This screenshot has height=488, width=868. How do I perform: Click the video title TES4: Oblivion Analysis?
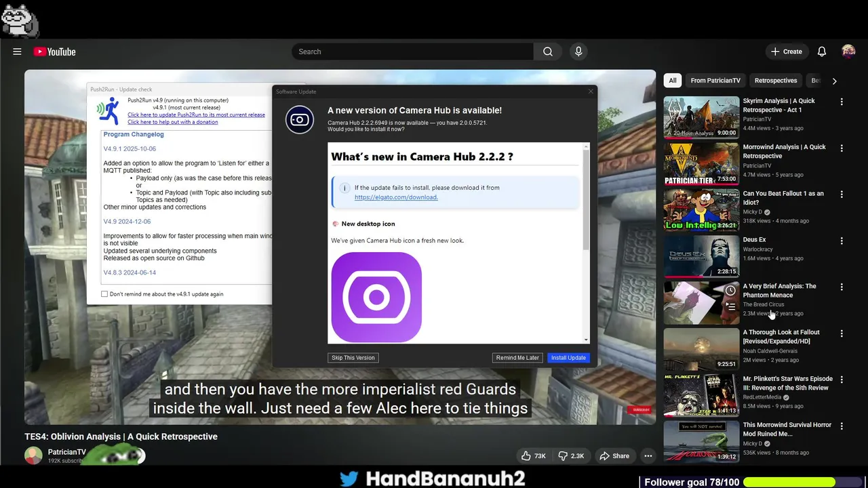coord(121,436)
